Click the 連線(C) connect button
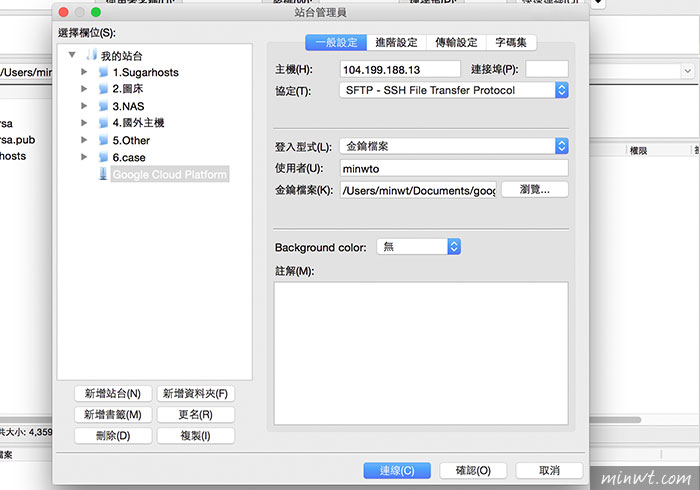Screen dimensions: 700x490 397,470
